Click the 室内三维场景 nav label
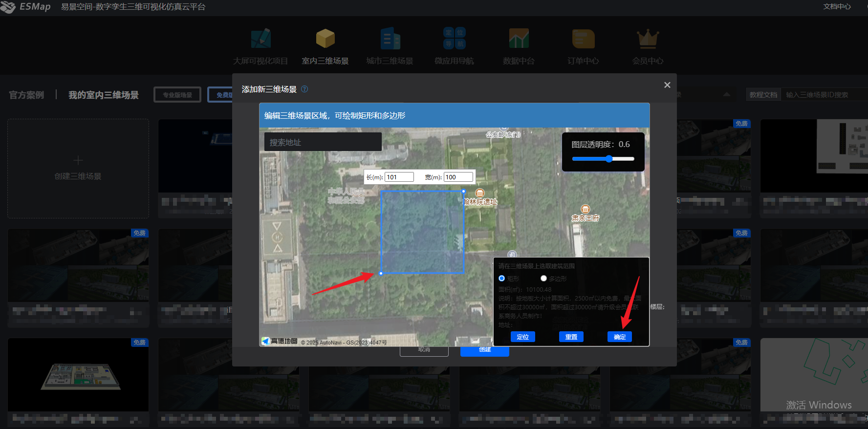868x429 pixels. pyautogui.click(x=325, y=61)
